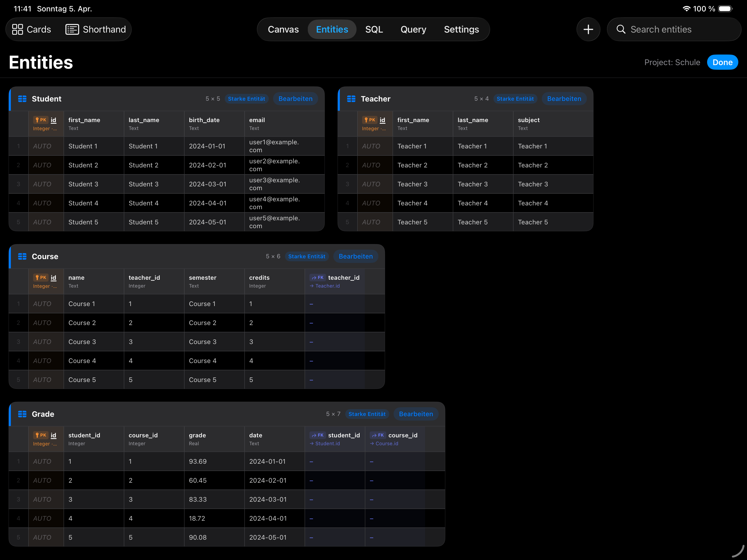Screen dimensions: 747x560
Task: Follow the Student.id reference link
Action: tap(325, 444)
